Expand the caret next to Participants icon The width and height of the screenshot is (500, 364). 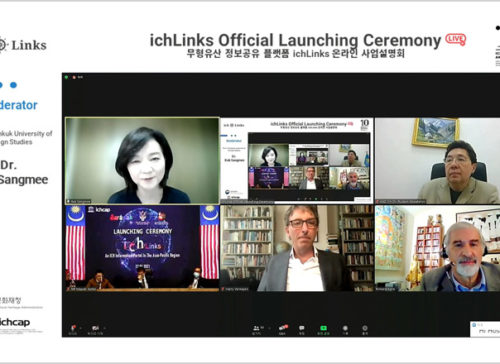(x=269, y=328)
